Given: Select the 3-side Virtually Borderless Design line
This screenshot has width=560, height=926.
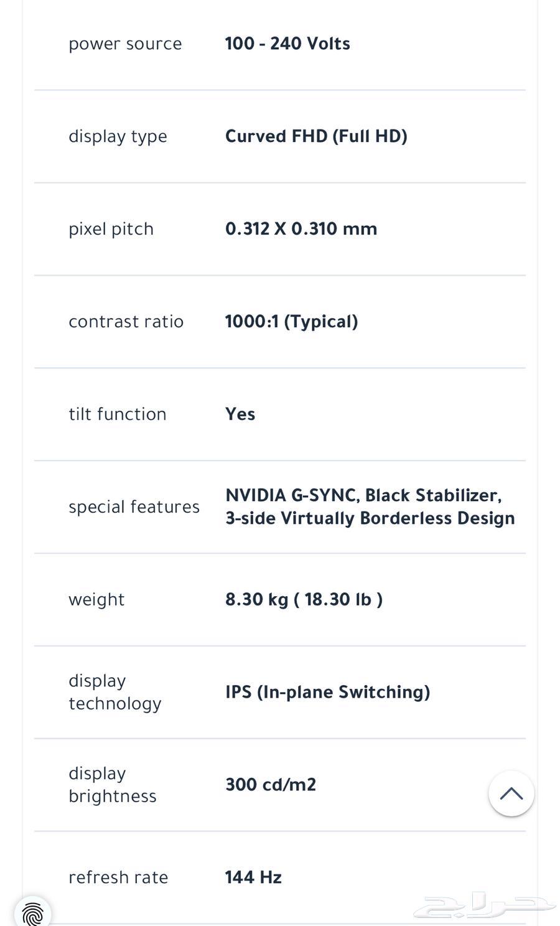Looking at the screenshot, I should [x=370, y=518].
